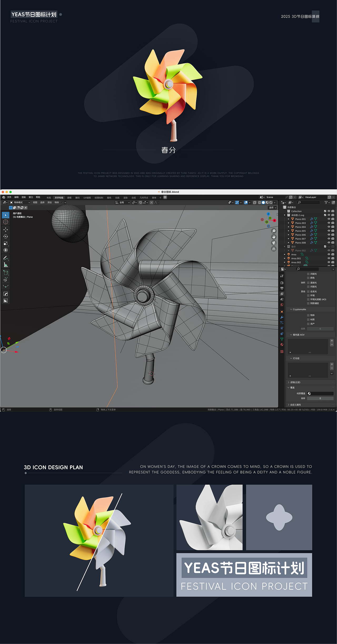Choose the Measure tool
The image size is (337, 644).
[6, 265]
